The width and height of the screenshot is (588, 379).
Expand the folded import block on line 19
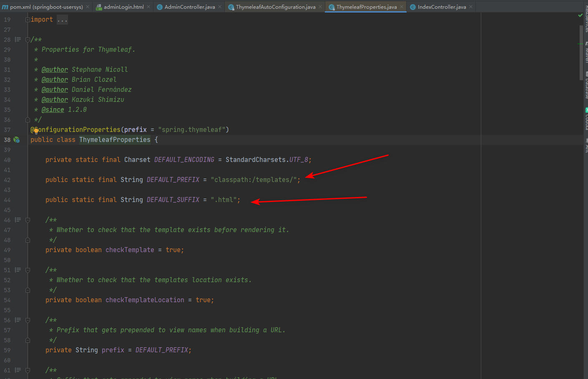pos(28,20)
